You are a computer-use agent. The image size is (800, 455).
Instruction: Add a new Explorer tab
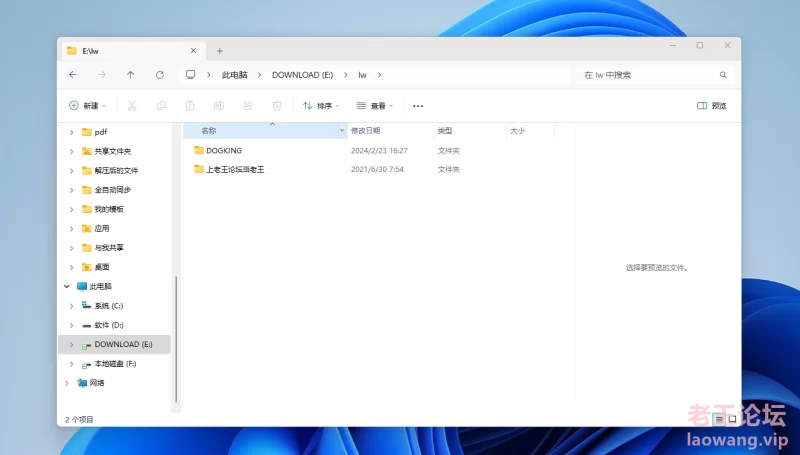[x=219, y=51]
